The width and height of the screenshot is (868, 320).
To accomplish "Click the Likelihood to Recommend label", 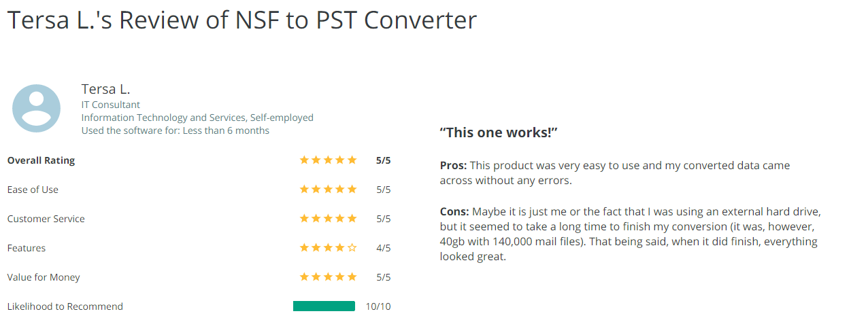I will 65,306.
